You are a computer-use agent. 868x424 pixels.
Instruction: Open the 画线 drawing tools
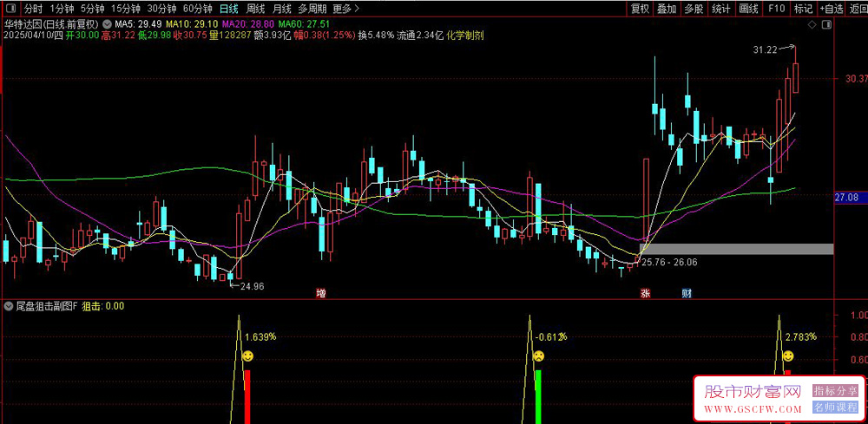pos(748,9)
